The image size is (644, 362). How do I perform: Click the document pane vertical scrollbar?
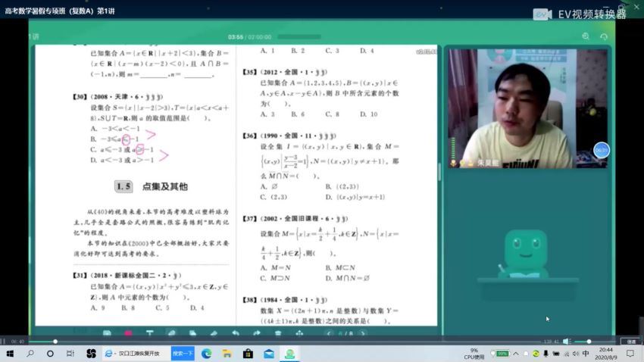[x=439, y=172]
